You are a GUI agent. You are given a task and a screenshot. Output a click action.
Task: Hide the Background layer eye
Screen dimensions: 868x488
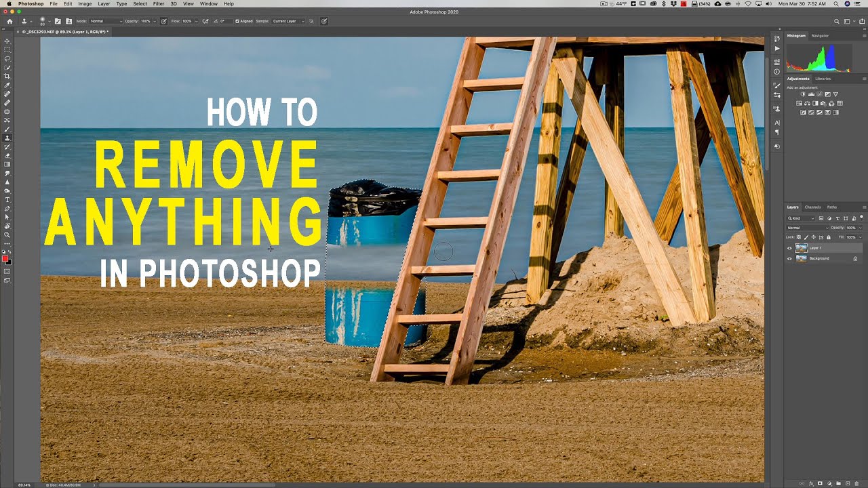point(789,258)
